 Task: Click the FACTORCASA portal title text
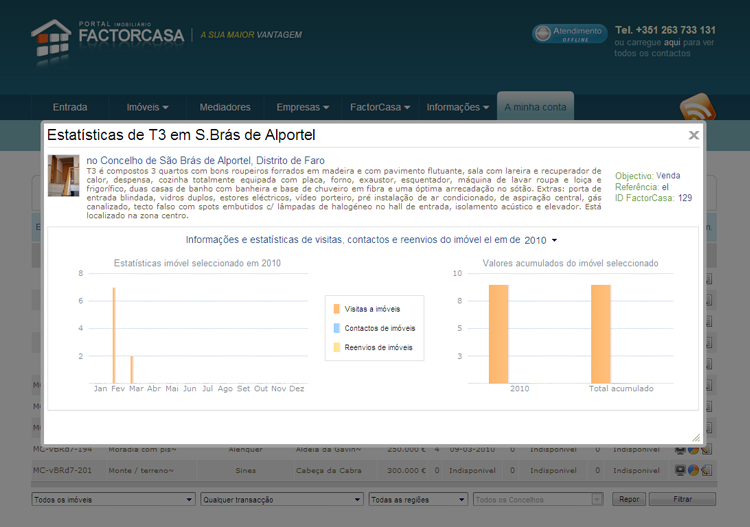(131, 35)
